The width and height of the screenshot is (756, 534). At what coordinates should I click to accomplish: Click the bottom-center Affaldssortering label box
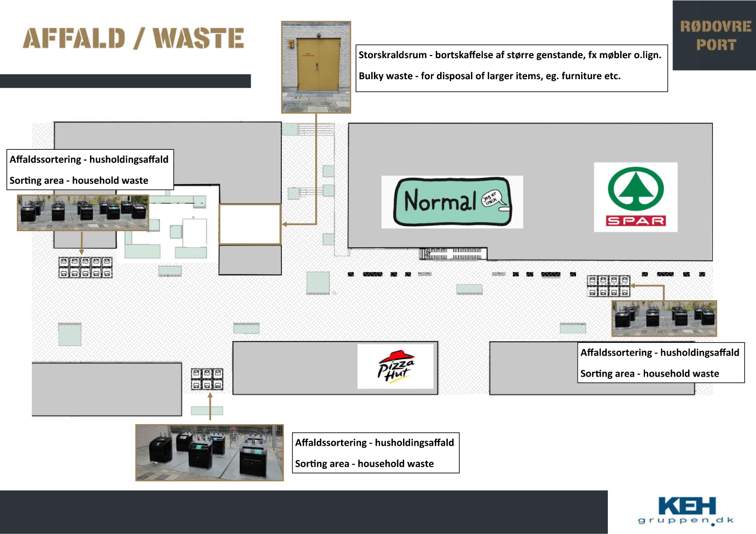(x=376, y=453)
